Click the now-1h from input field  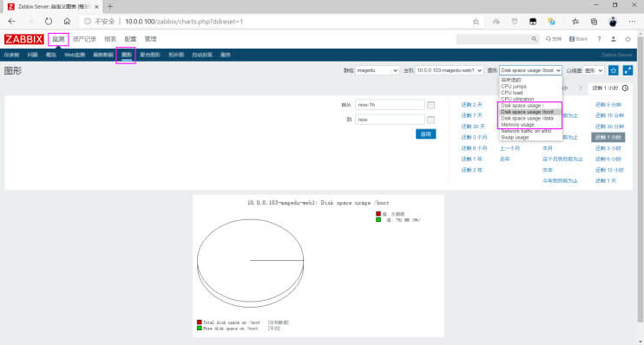(x=390, y=105)
